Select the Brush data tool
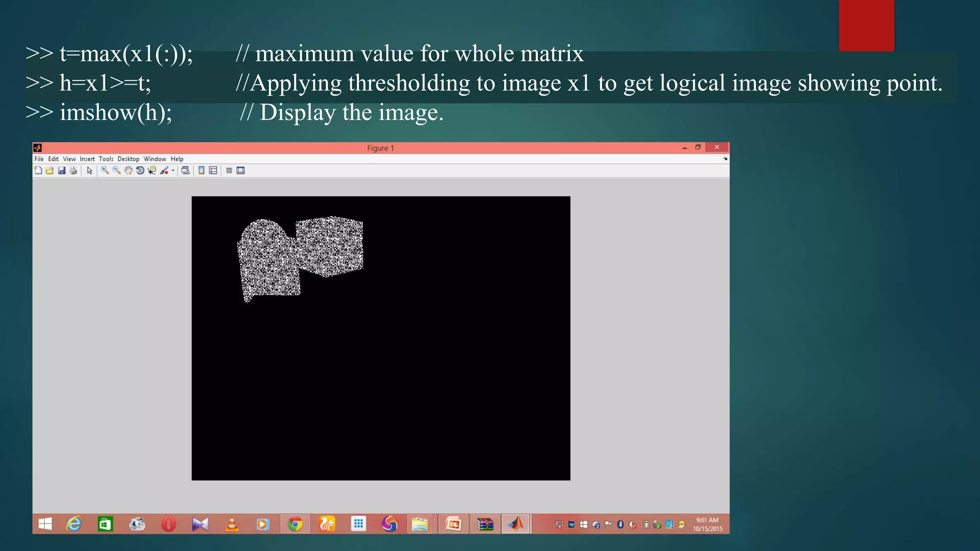Screen dimensions: 980x551 point(164,170)
